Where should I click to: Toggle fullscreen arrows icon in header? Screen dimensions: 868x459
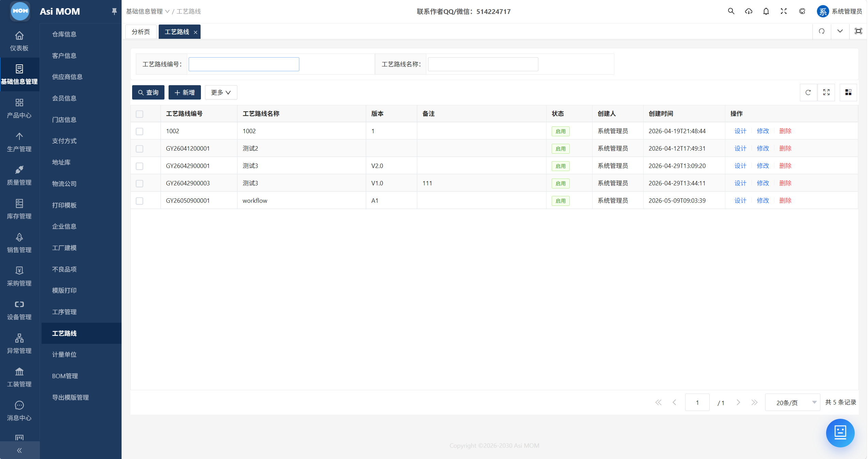[x=784, y=11]
